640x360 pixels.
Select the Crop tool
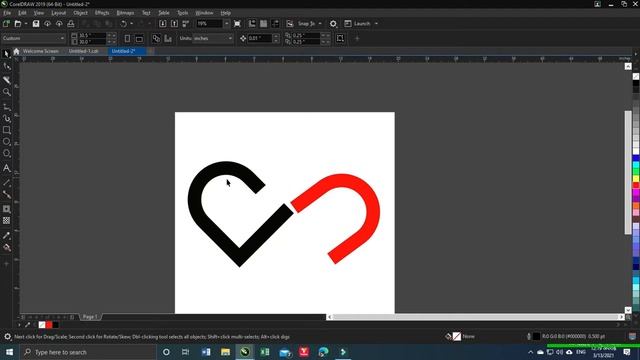[x=7, y=80]
